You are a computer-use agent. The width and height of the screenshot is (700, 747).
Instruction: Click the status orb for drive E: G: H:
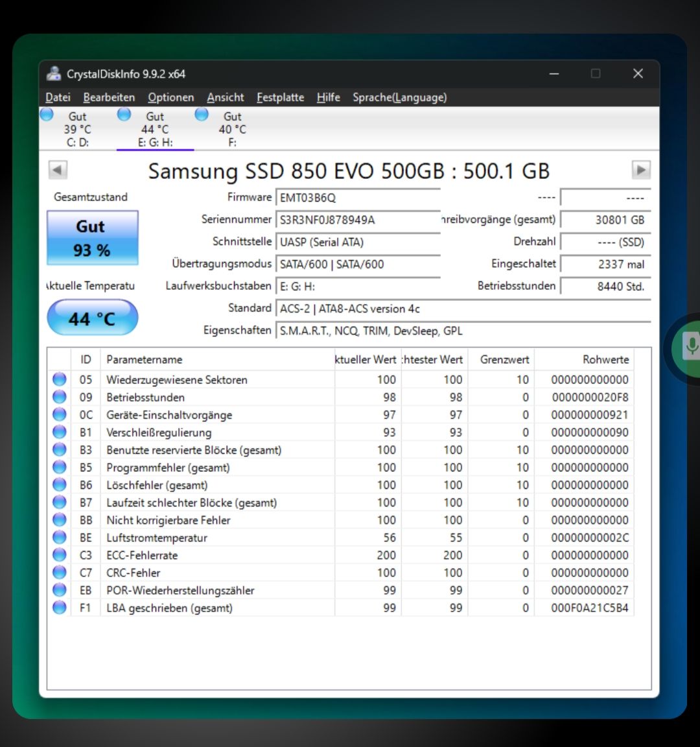tap(124, 114)
